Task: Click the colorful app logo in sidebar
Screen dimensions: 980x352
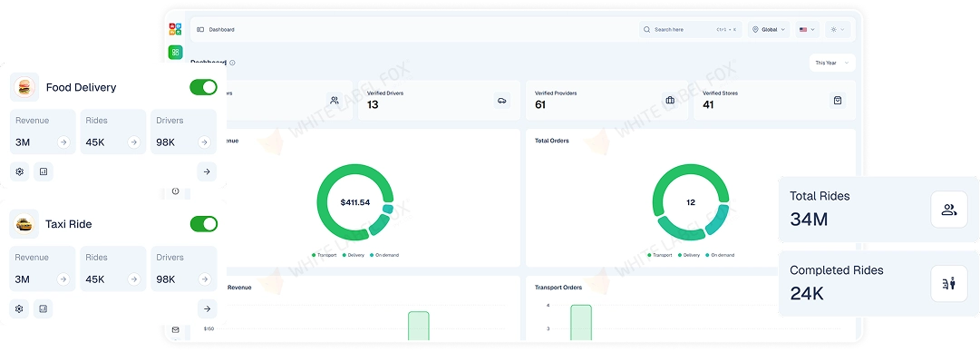Action: [x=176, y=29]
